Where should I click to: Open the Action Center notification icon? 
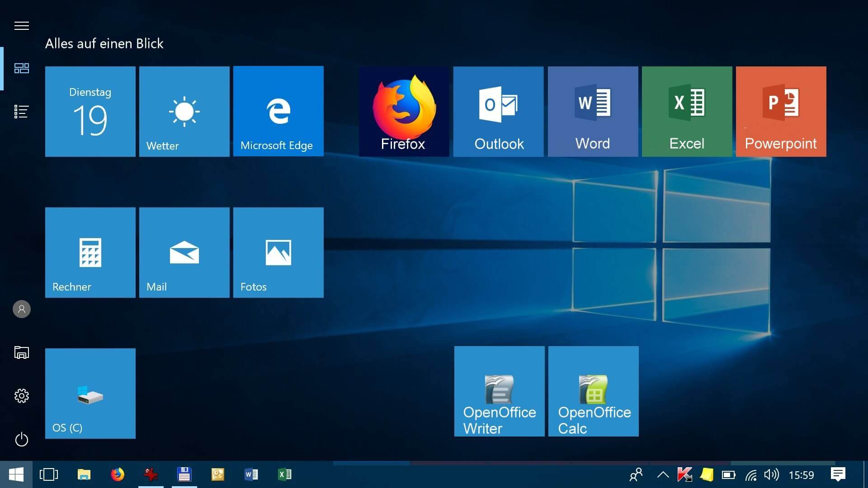pos(838,474)
